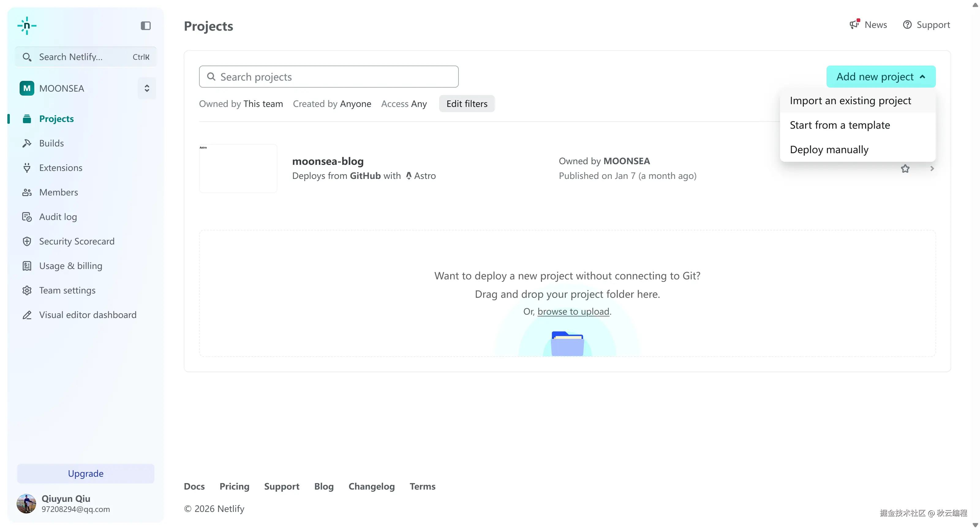The image size is (980, 530).
Task: Click the Search projects input field
Action: point(329,77)
